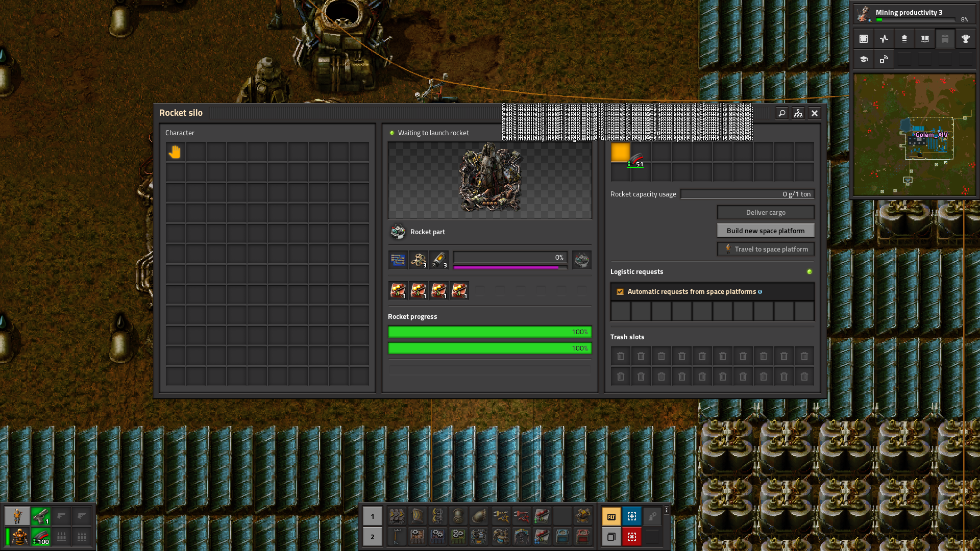Select pipe to ground in quickbar
980x551 pixels.
pyautogui.click(x=479, y=516)
